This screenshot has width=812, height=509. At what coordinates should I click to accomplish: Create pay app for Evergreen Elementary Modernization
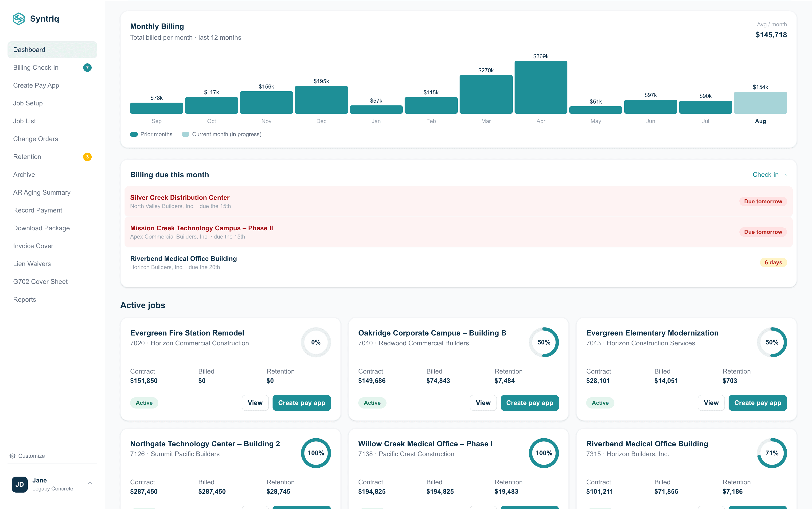point(757,403)
